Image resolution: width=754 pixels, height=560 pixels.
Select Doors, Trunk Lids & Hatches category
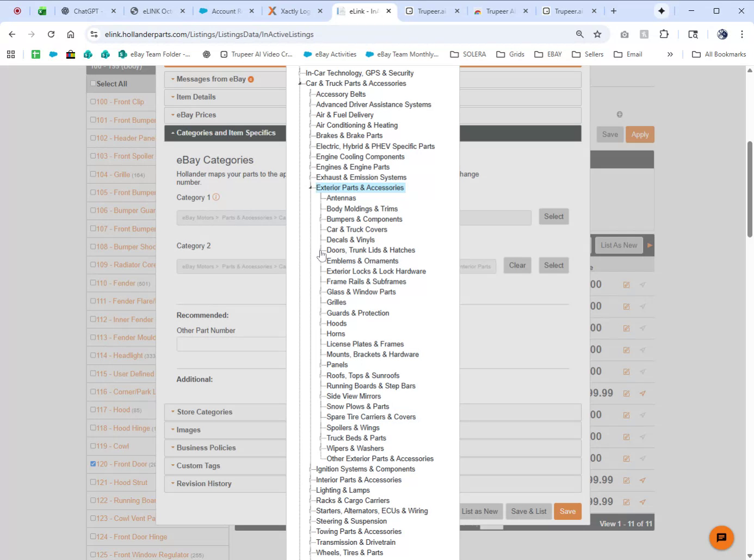click(370, 250)
